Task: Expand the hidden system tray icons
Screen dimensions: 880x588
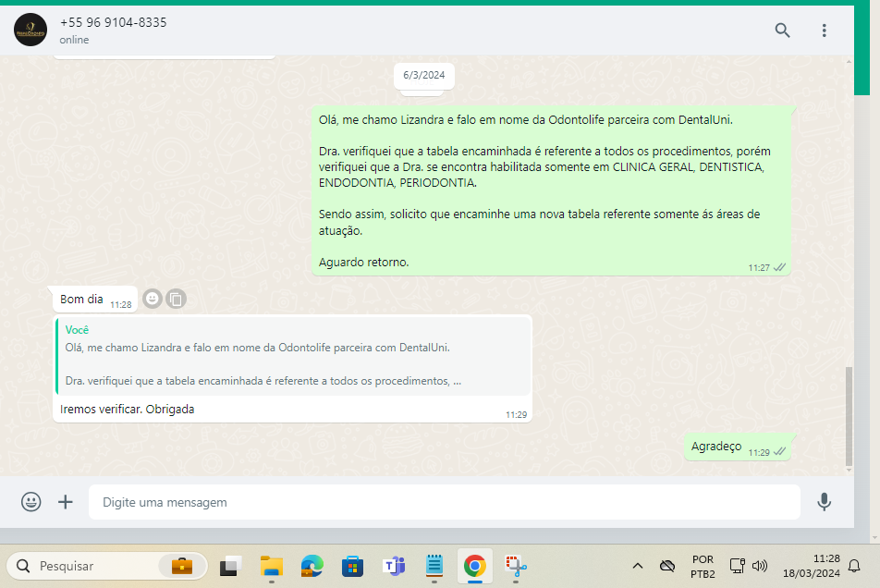Action: pyautogui.click(x=637, y=566)
